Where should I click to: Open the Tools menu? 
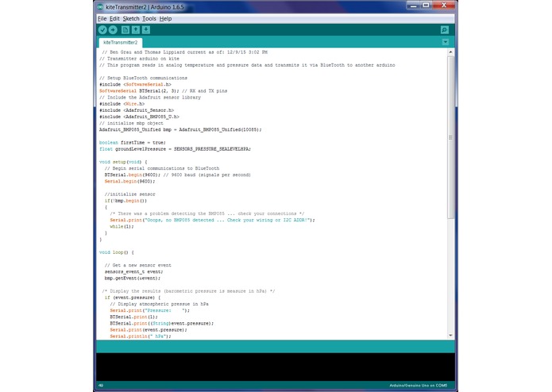149,18
